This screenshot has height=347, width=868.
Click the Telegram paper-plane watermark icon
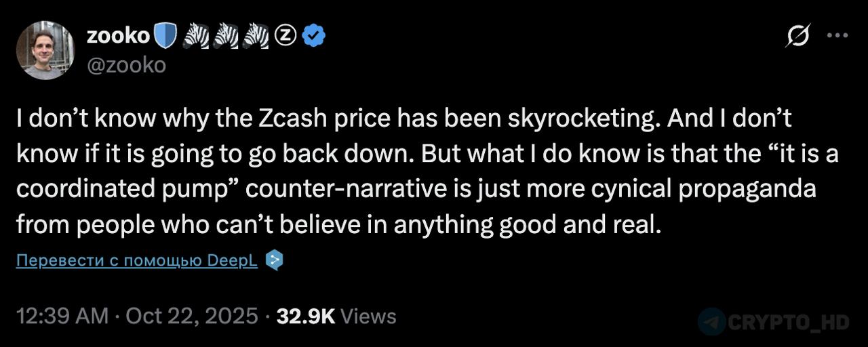[711, 321]
